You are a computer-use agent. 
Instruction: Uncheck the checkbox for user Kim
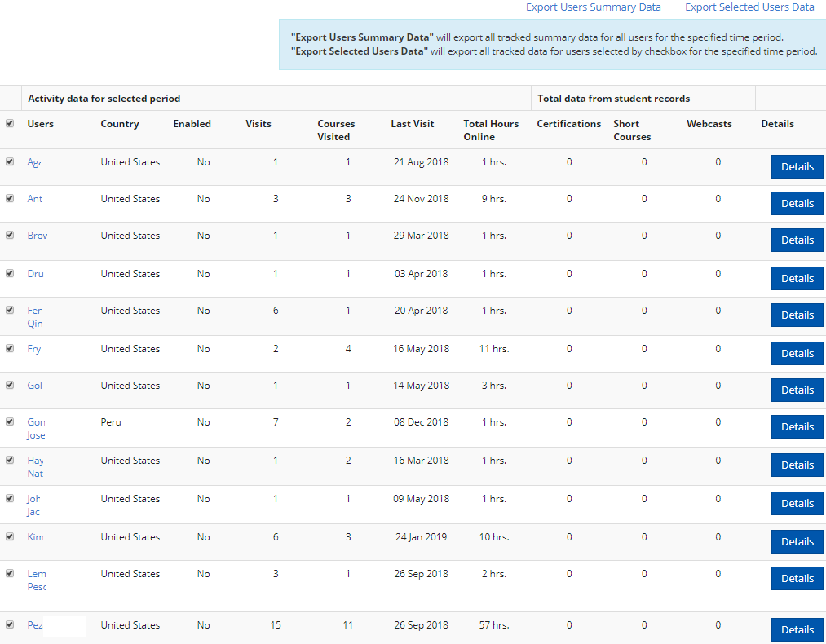pyautogui.click(x=10, y=536)
